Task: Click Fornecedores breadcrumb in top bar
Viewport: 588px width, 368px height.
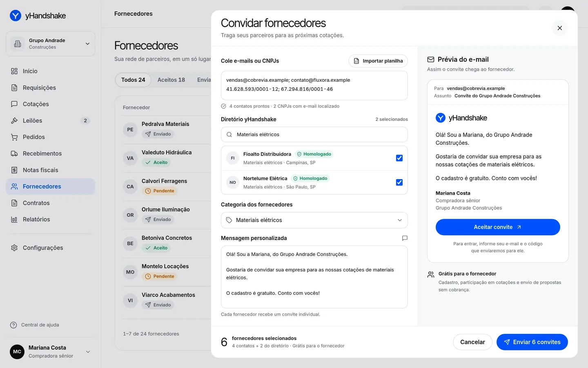Action: (x=134, y=13)
